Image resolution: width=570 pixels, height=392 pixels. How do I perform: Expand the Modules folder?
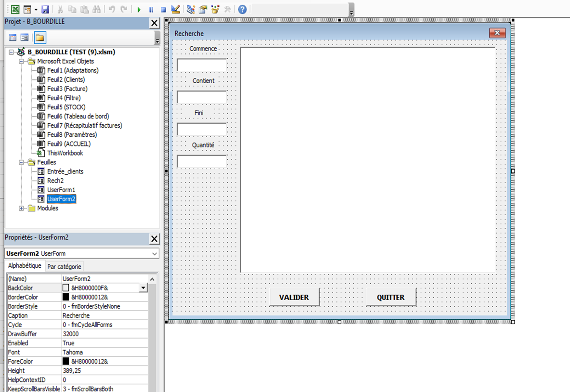(x=22, y=209)
